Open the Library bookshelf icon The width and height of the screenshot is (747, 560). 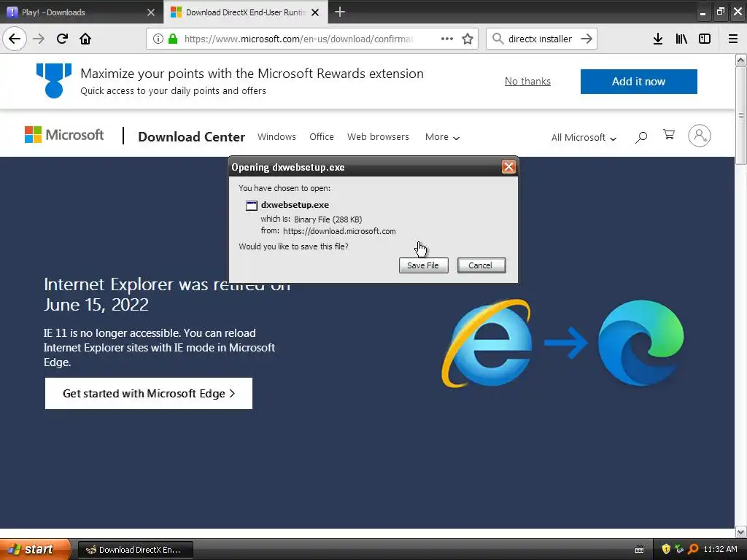[x=681, y=39]
